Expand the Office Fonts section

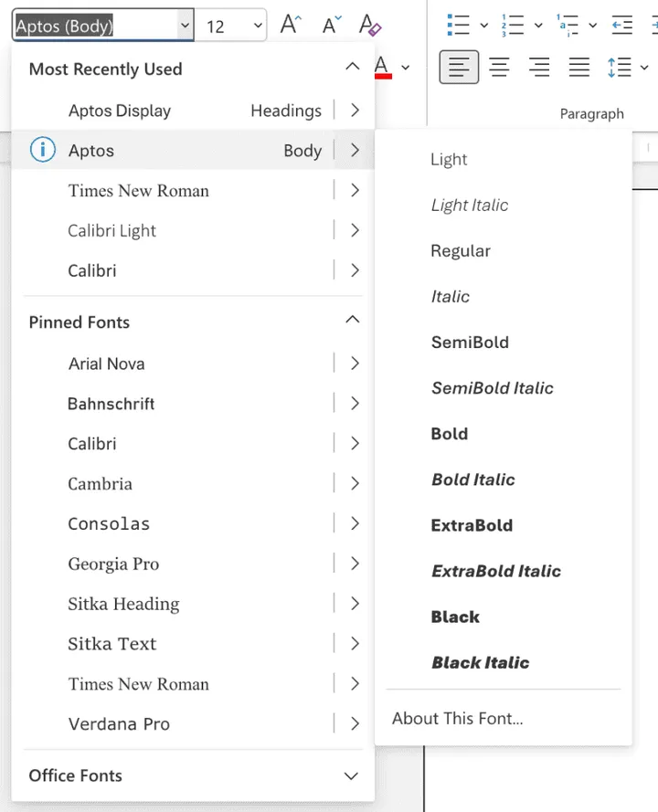click(351, 775)
